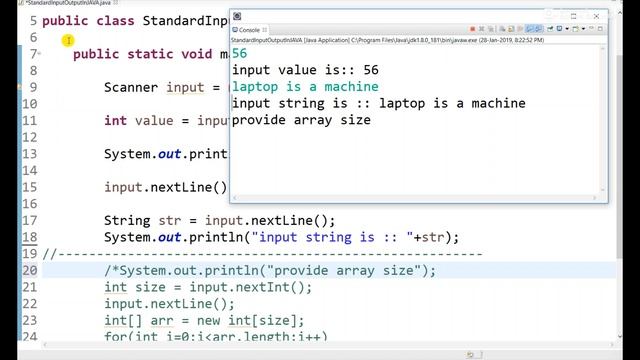Click the Remove Launch icon in Console toolbar

point(482,29)
